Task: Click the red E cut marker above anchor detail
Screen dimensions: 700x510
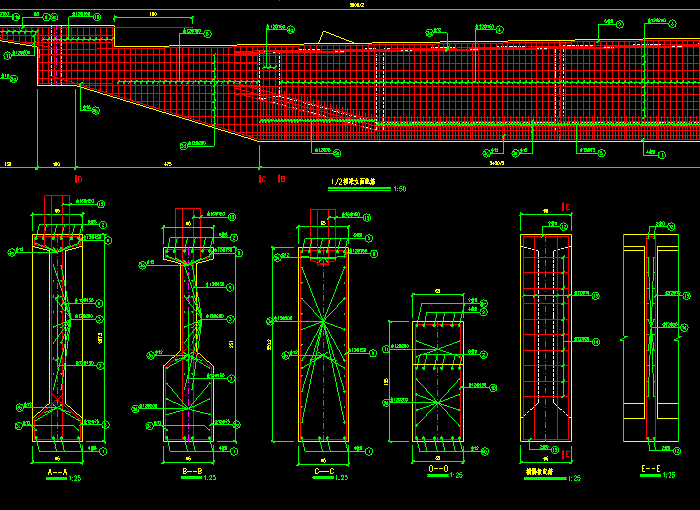Action: pyautogui.click(x=567, y=207)
